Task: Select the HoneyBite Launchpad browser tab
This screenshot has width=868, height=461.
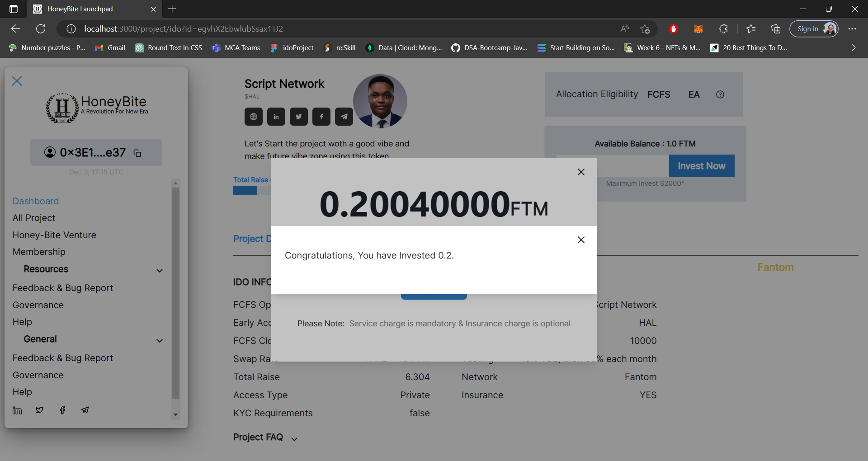Action: pyautogui.click(x=95, y=9)
